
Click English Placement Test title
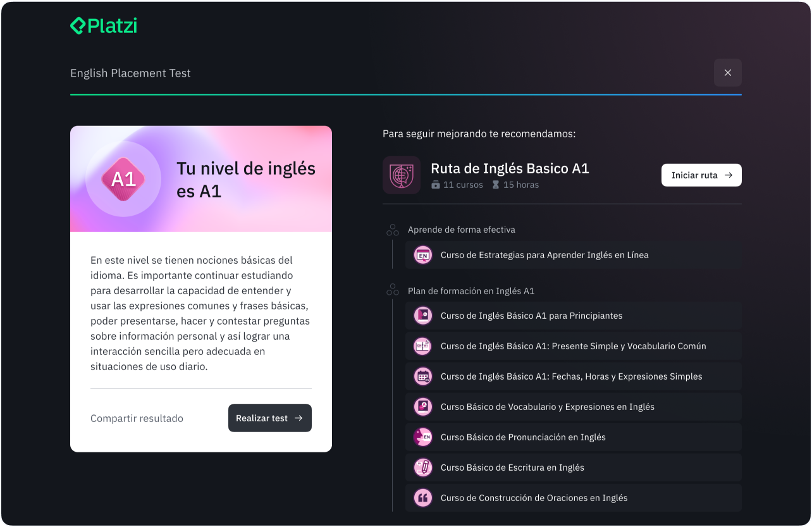tap(130, 73)
